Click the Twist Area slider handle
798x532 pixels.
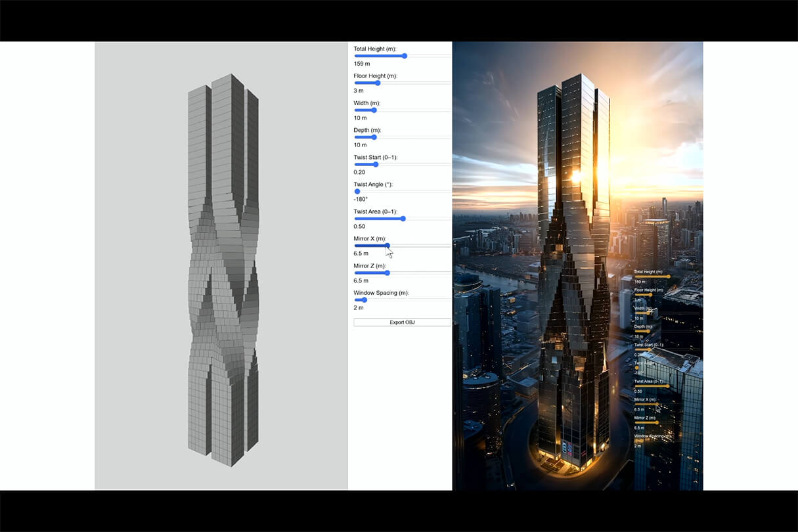(403, 219)
